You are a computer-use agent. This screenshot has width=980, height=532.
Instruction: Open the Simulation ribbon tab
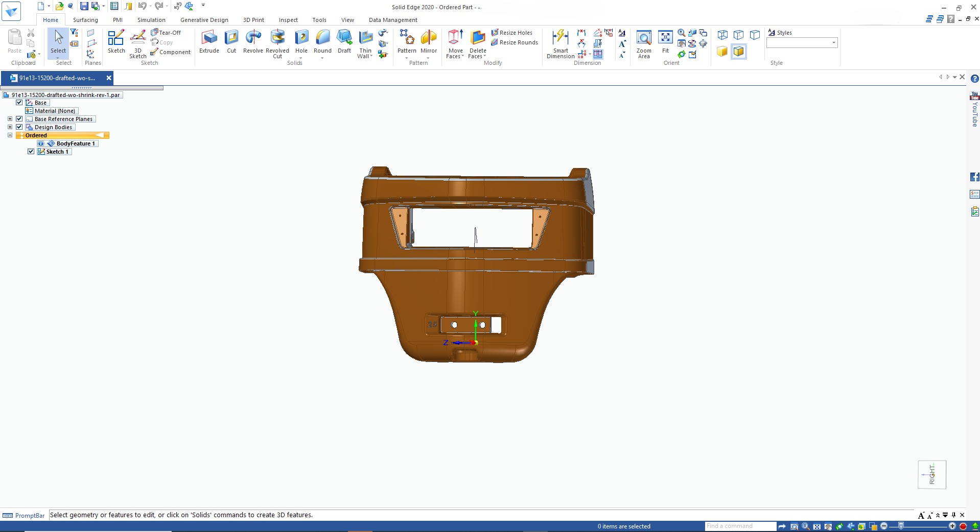tap(151, 20)
